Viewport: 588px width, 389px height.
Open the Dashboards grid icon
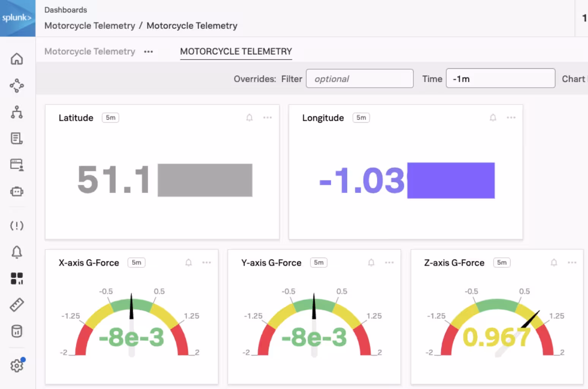coord(17,278)
